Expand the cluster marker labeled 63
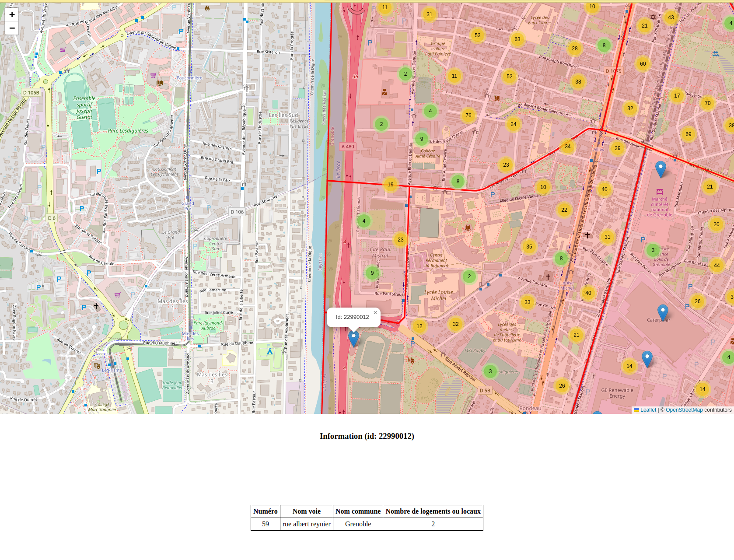Screen dimensions: 734x560 pos(517,39)
